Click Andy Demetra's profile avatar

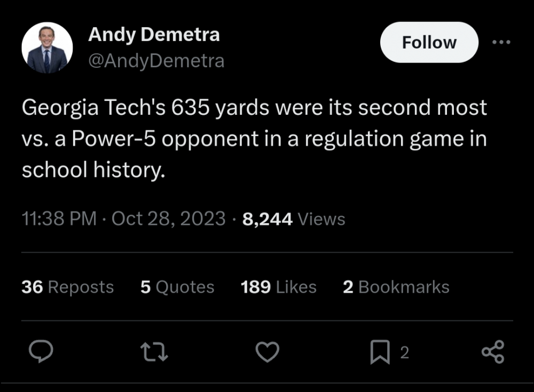(x=47, y=48)
